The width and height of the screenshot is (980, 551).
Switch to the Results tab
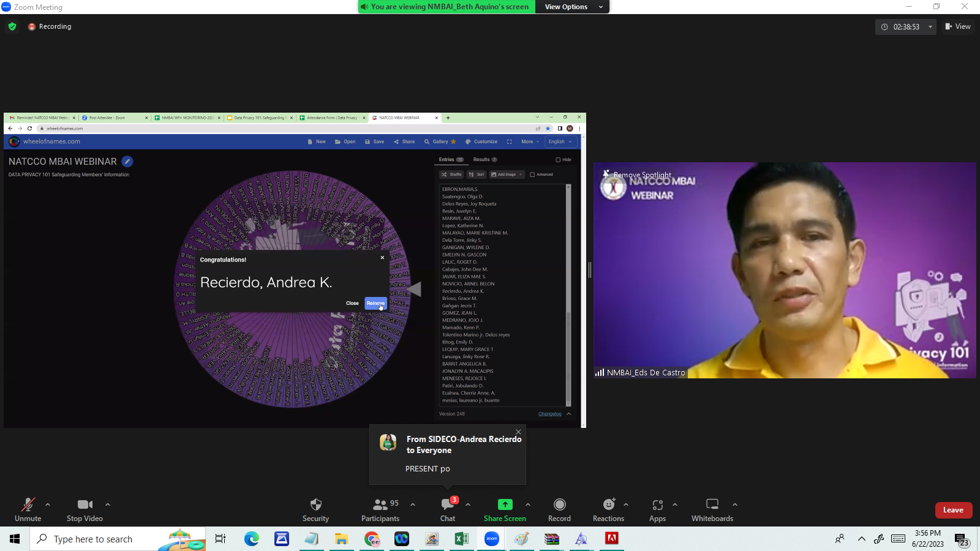tap(485, 160)
